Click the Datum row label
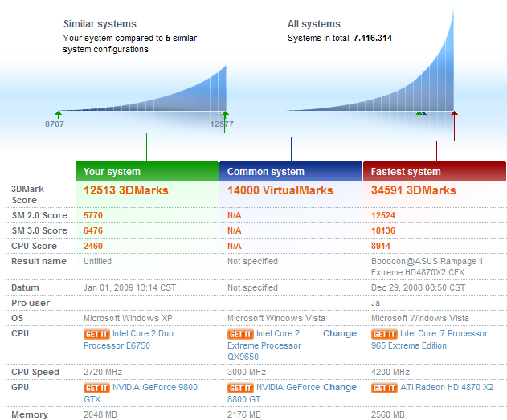Image resolution: width=507 pixels, height=420 pixels. [x=25, y=287]
